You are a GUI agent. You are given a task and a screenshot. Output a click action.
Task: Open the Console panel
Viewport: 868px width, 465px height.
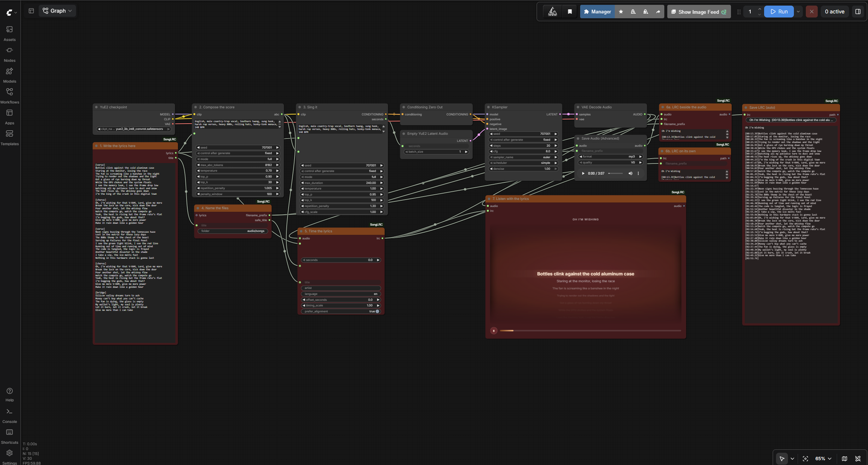pyautogui.click(x=10, y=415)
